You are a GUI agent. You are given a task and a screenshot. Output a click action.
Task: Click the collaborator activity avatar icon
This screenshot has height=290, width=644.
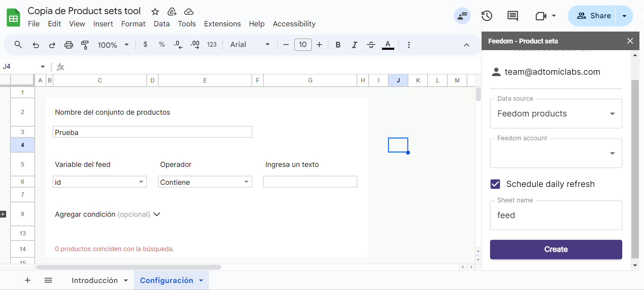(462, 16)
